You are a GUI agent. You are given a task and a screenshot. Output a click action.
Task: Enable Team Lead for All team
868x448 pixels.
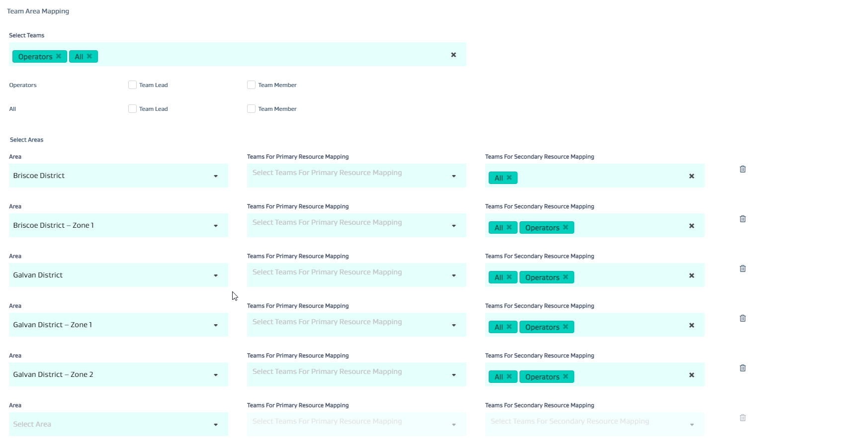tap(132, 109)
